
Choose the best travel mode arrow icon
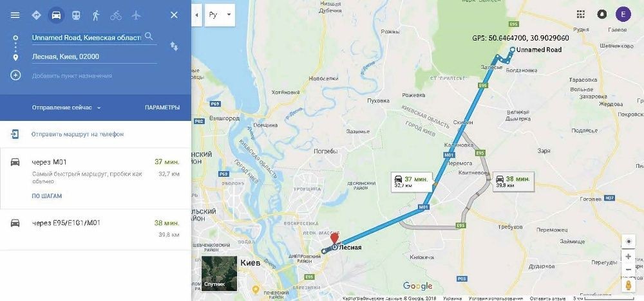click(36, 15)
